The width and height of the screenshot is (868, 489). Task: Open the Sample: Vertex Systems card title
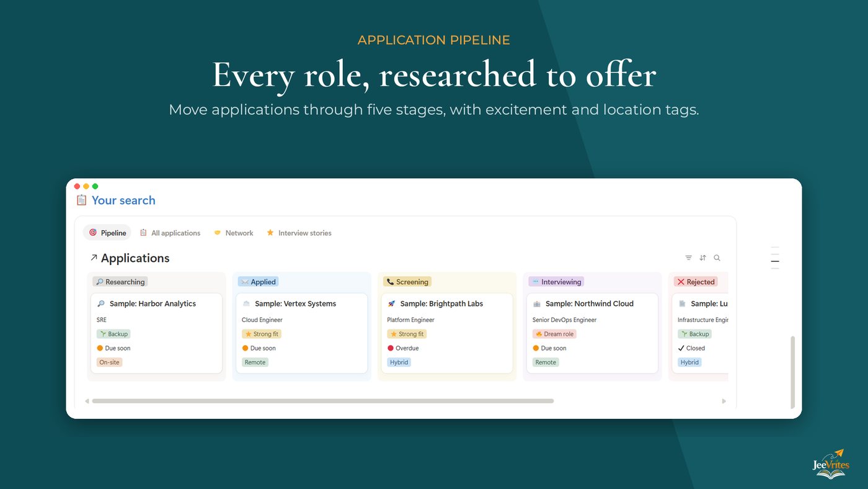coord(295,304)
